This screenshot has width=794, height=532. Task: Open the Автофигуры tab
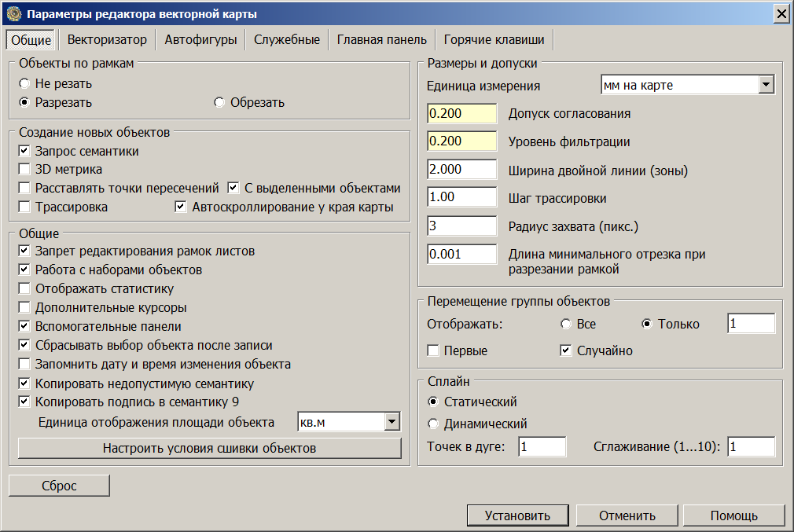pos(200,40)
